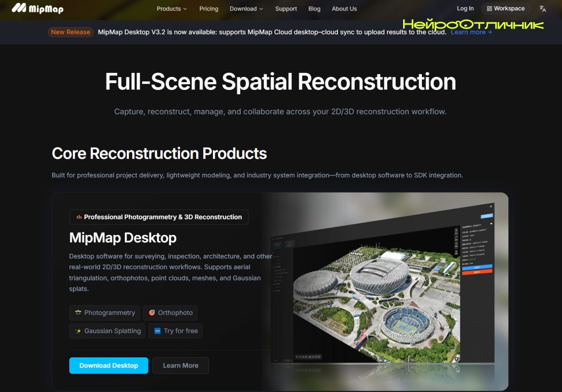Click the Log In link

[465, 8]
